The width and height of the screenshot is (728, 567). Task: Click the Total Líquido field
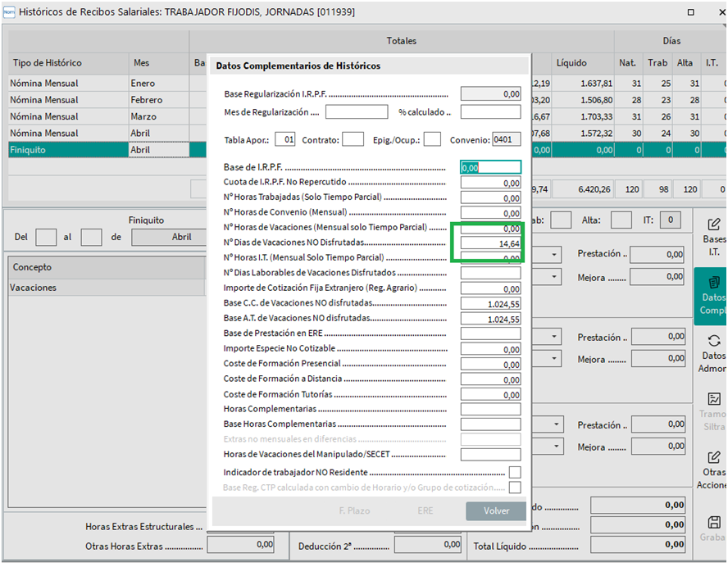click(x=638, y=545)
